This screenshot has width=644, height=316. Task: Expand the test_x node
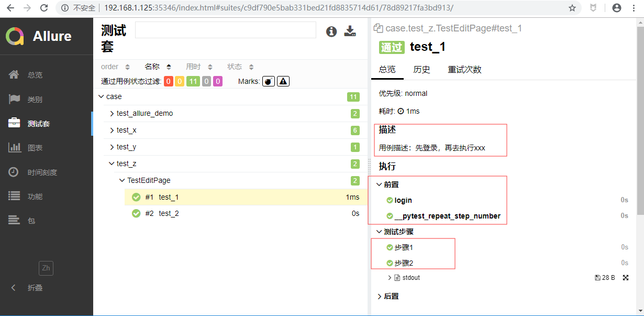235,130
